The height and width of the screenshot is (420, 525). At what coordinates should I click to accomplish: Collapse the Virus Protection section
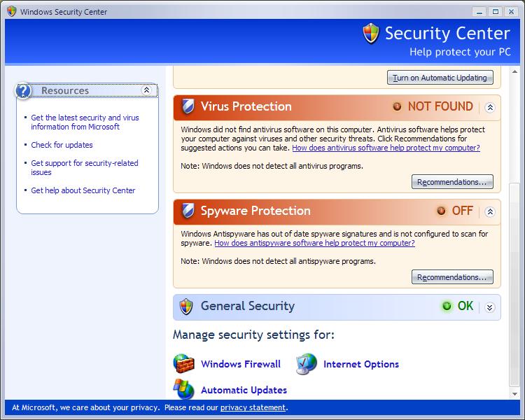(490, 107)
